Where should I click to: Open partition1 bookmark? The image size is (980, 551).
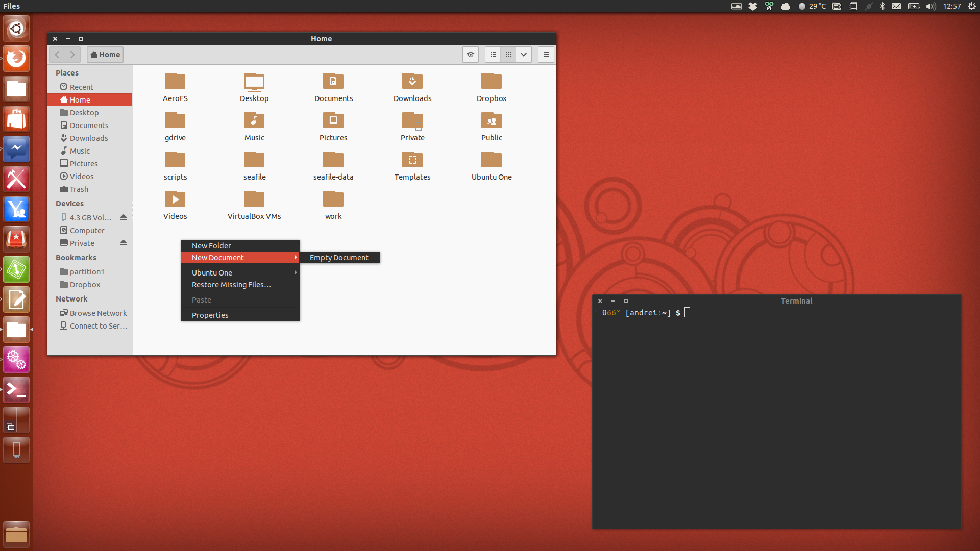[x=90, y=272]
